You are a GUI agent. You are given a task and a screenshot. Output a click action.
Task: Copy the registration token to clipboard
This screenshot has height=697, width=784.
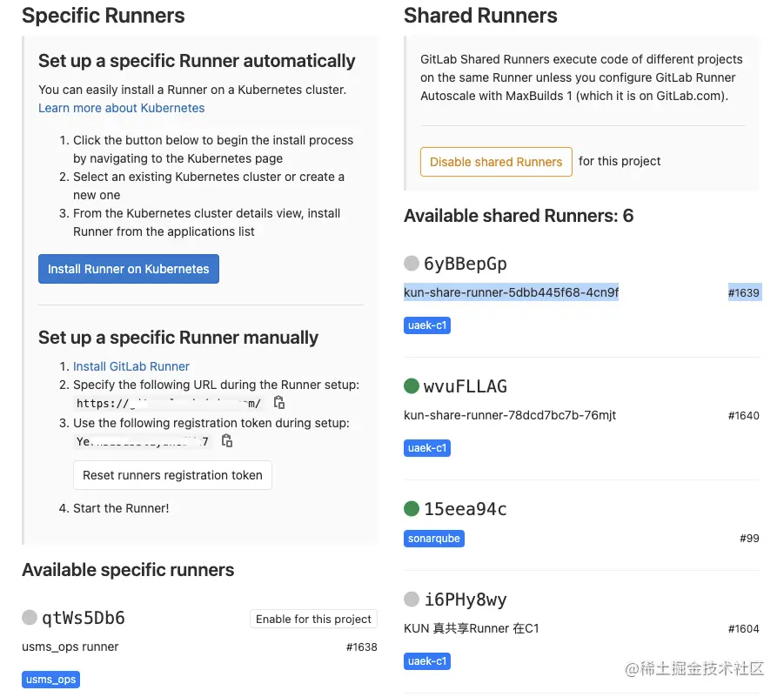click(227, 441)
